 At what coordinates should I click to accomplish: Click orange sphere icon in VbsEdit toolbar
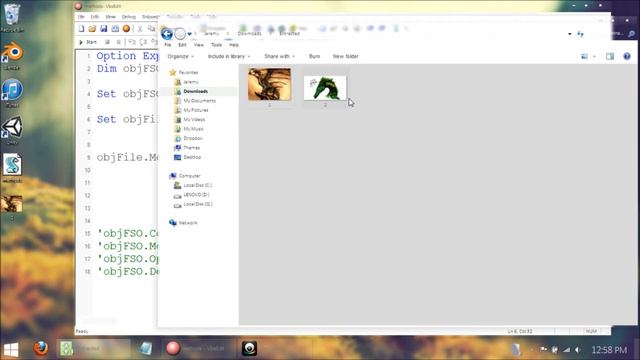coord(127,29)
